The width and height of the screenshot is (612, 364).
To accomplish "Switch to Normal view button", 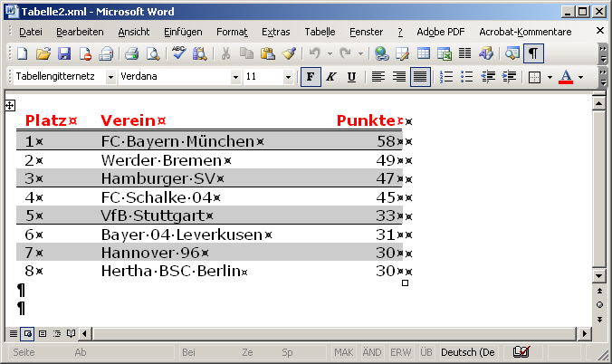I will pyautogui.click(x=14, y=333).
